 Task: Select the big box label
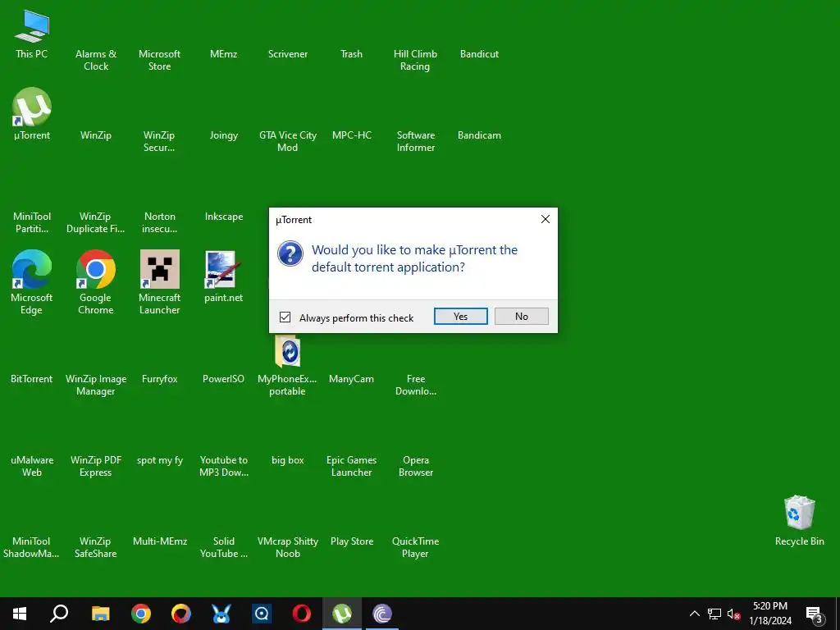point(288,460)
